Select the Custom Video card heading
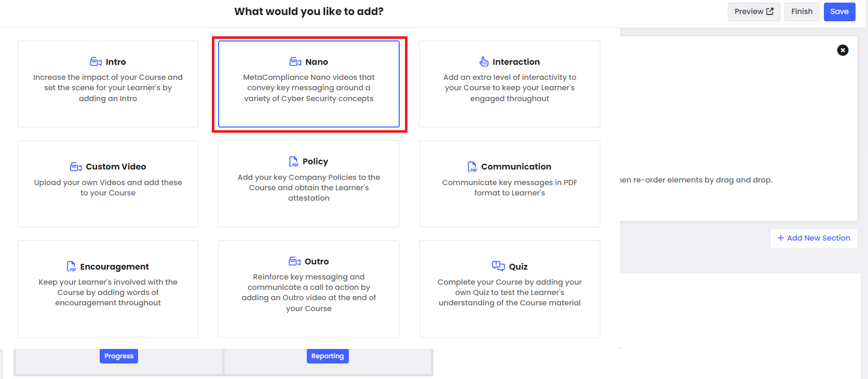The width and height of the screenshot is (868, 379). click(116, 166)
